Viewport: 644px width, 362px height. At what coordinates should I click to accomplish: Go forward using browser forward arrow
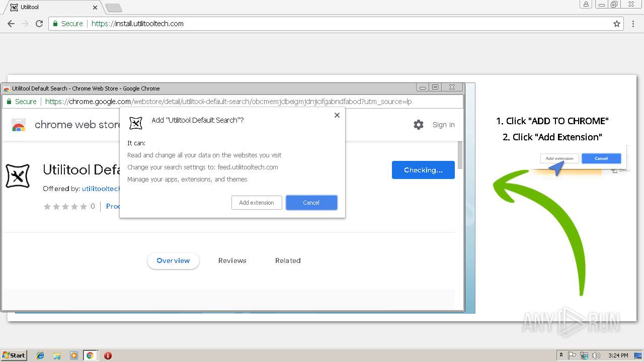(25, 24)
